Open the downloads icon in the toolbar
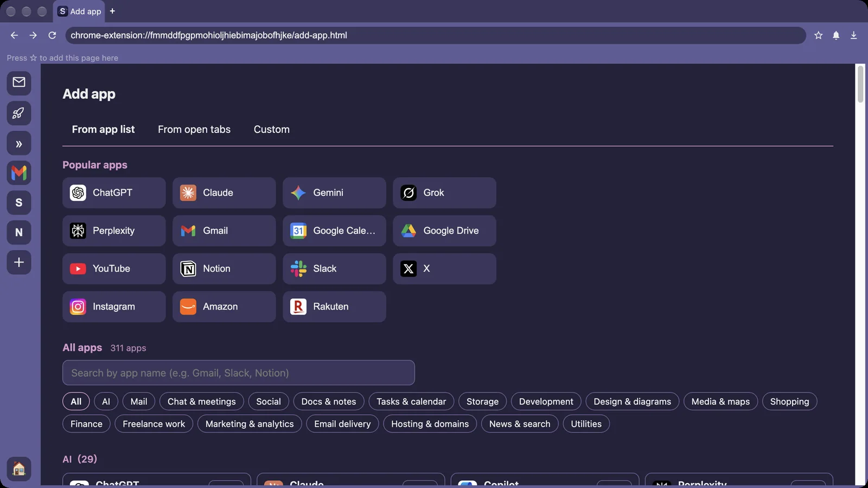 [x=853, y=35]
